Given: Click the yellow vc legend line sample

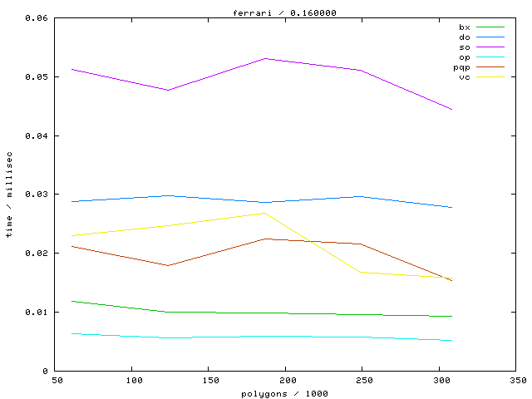Looking at the screenshot, I should click(x=491, y=77).
